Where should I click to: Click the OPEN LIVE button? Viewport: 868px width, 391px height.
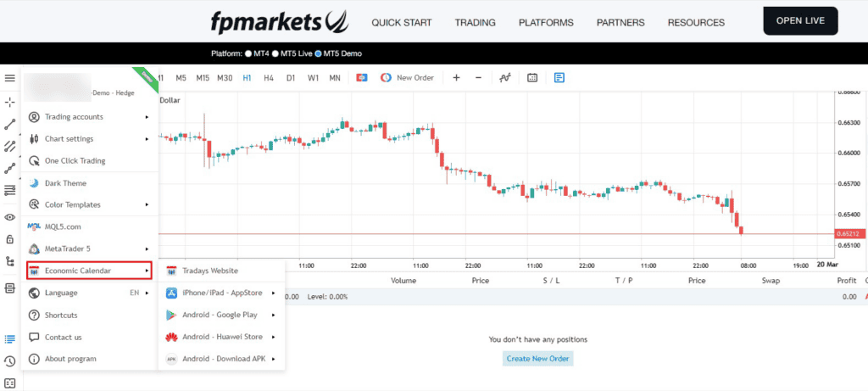point(800,21)
